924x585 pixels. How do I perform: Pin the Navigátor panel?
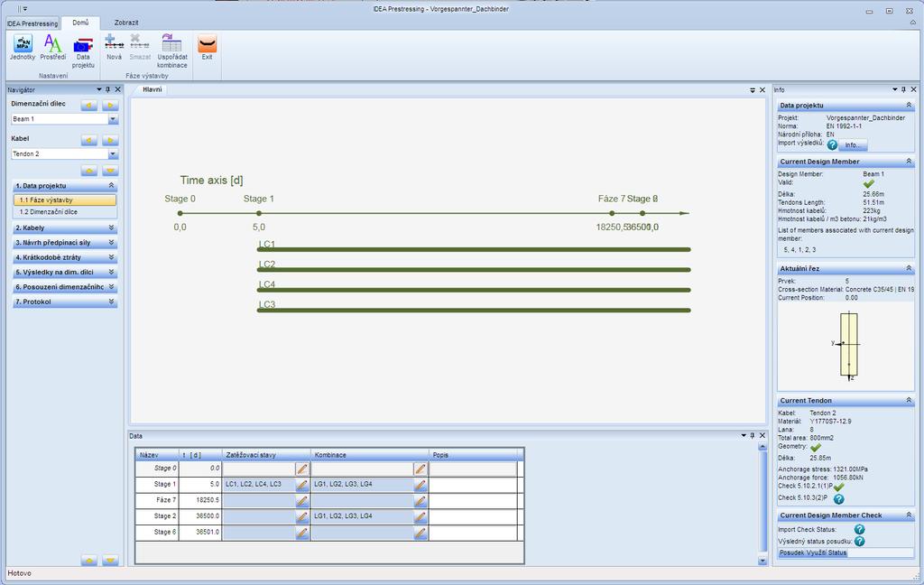[x=108, y=89]
